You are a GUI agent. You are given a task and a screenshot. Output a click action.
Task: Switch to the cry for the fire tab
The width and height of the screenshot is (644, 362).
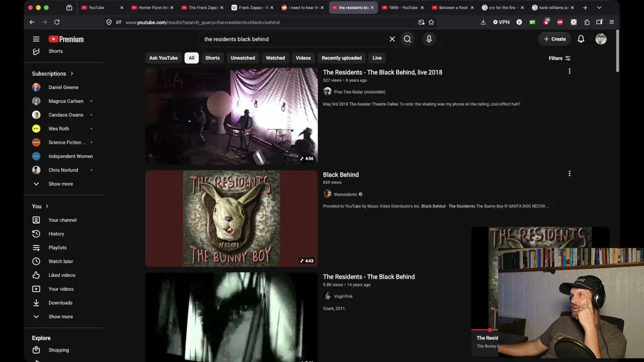(502, 8)
